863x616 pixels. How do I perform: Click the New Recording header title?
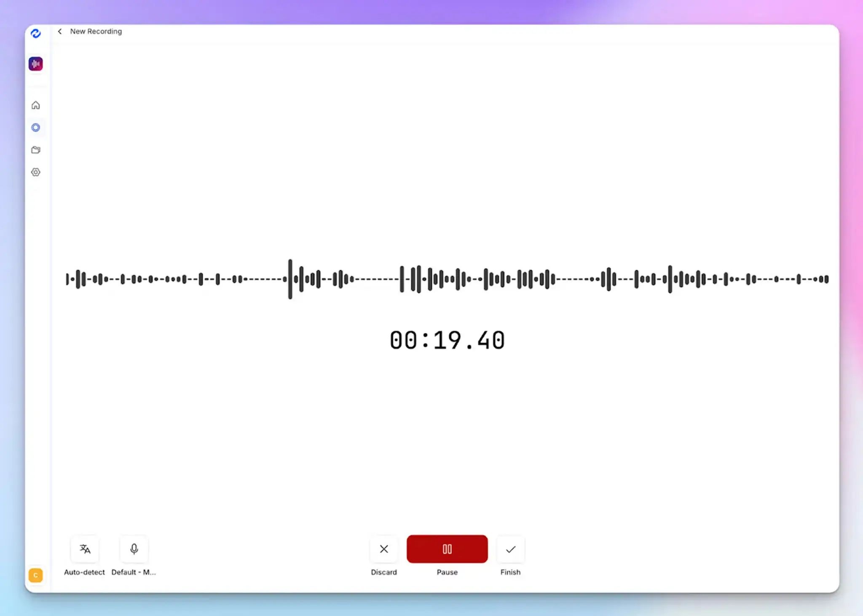pyautogui.click(x=96, y=31)
